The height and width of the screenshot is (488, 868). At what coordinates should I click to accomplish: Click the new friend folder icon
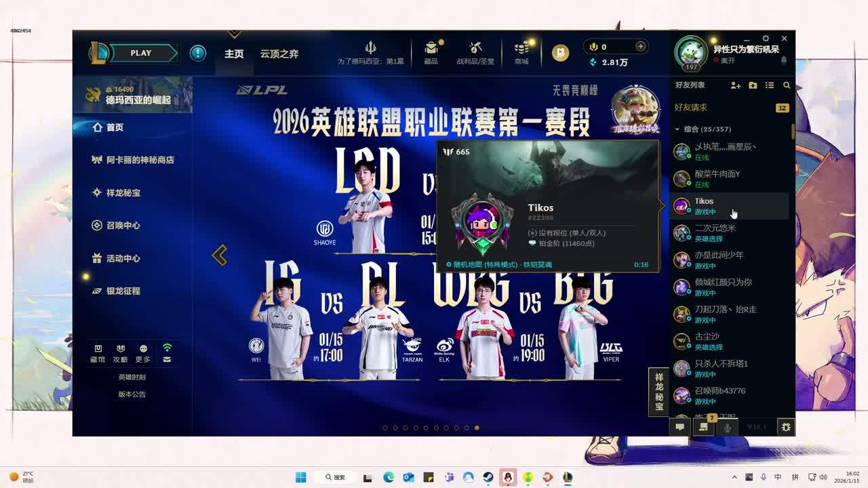click(x=753, y=85)
